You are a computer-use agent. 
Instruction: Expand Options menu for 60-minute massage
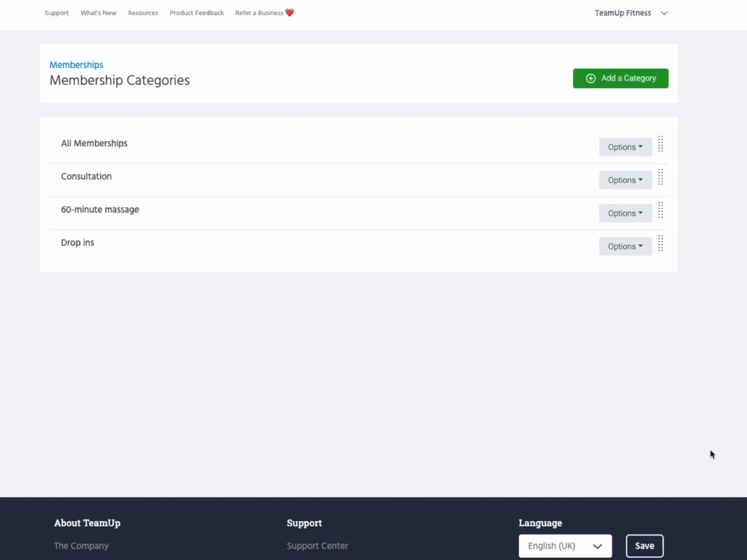pyautogui.click(x=625, y=214)
